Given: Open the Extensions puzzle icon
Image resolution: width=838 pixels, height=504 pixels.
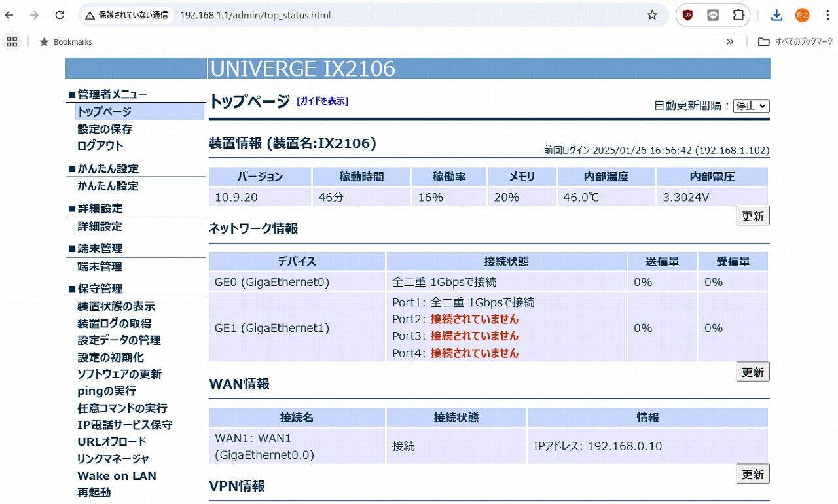Looking at the screenshot, I should (x=738, y=15).
